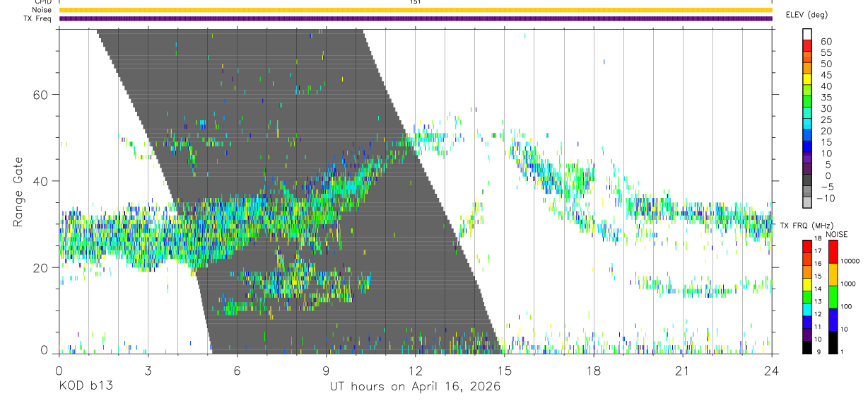Click the "3" tick on UT hours axis
Image resolution: width=868 pixels, height=401 pixels.
click(x=148, y=370)
